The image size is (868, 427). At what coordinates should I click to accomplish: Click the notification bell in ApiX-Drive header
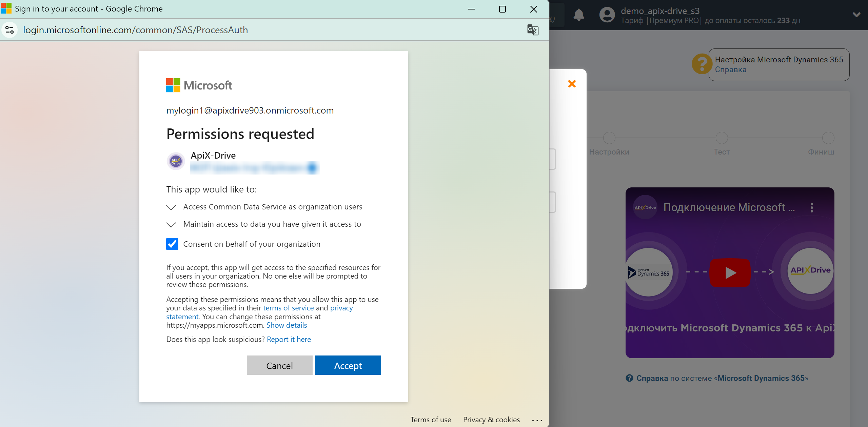[x=579, y=15]
